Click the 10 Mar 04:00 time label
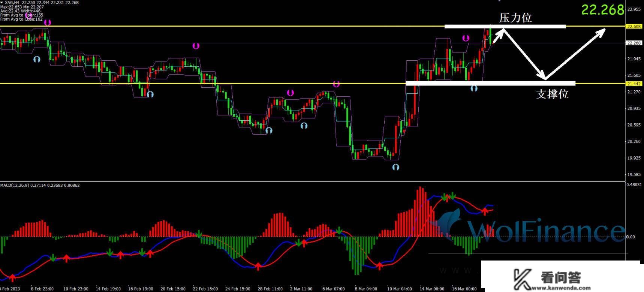 (x=400, y=289)
